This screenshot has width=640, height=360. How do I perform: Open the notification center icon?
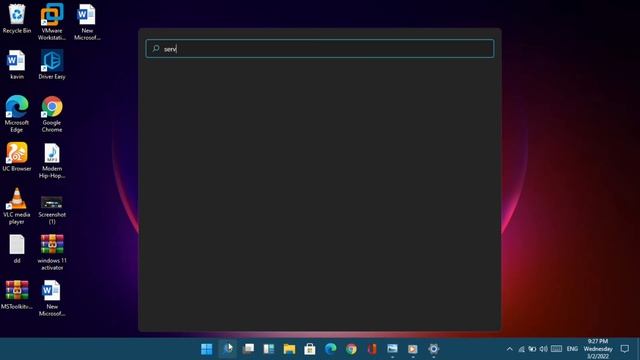click(624, 349)
